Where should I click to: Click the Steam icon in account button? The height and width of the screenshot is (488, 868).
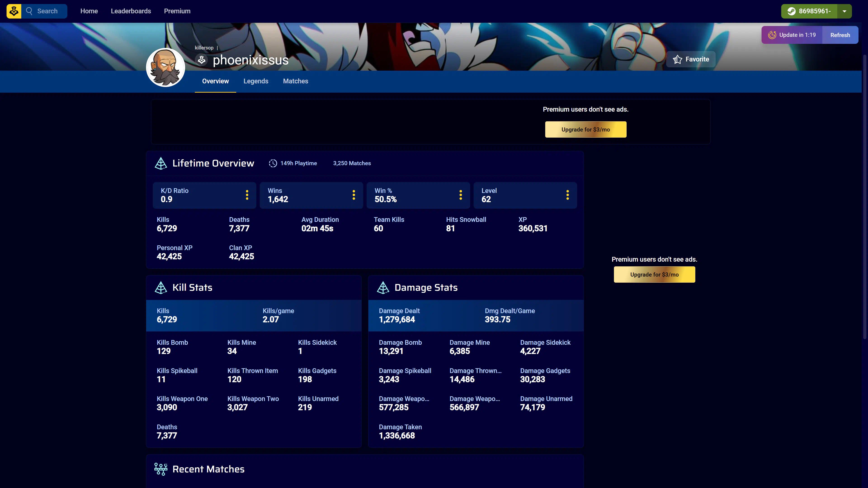tap(792, 11)
